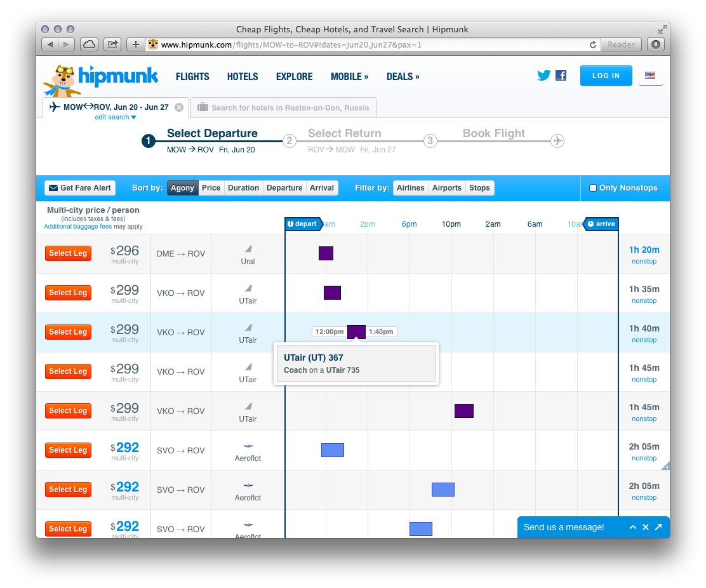706x588 pixels.
Task: Click the US flag language icon
Action: tap(650, 76)
